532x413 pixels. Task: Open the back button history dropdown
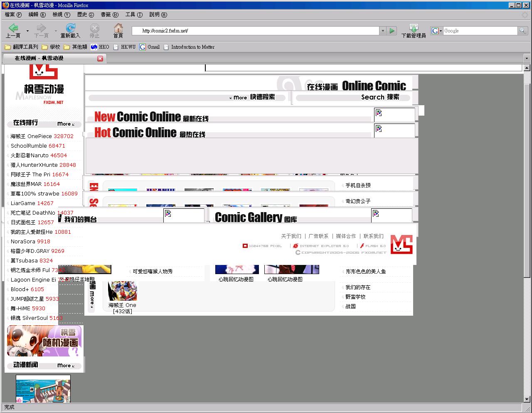tap(27, 31)
